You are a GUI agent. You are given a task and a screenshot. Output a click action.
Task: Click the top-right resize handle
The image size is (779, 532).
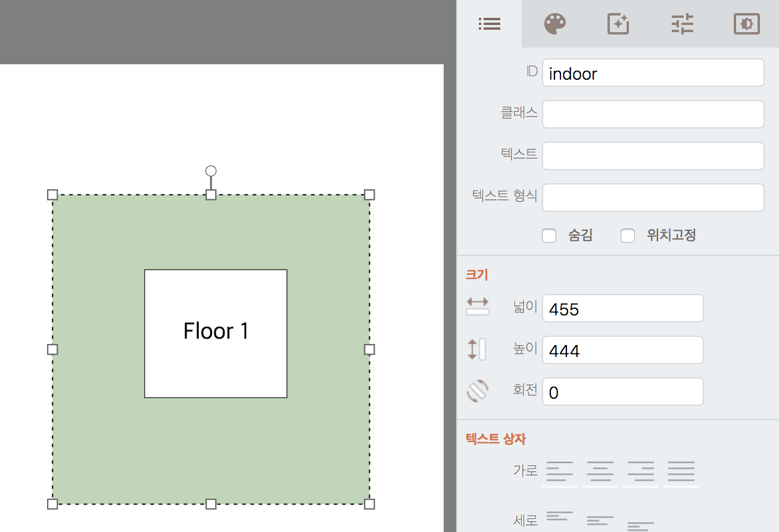point(369,195)
